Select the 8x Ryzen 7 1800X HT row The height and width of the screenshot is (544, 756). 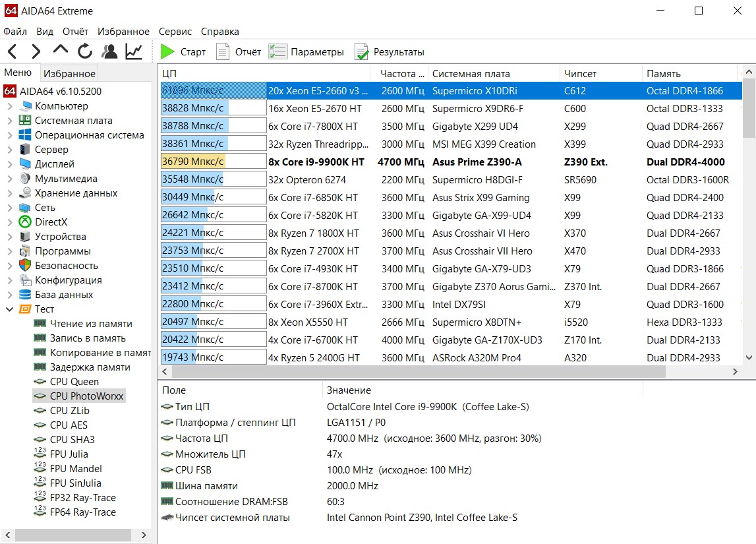(x=451, y=233)
